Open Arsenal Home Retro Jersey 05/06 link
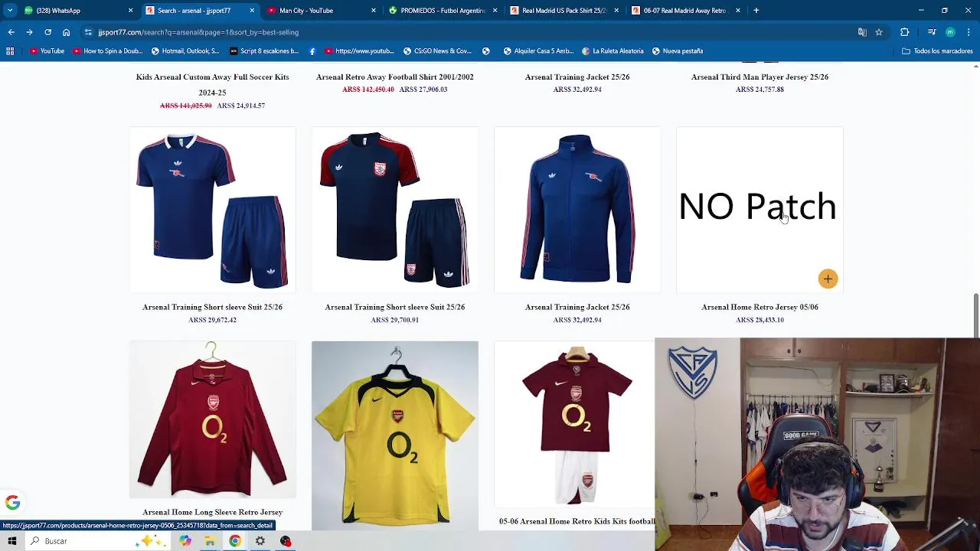Screen dimensions: 980x551 coord(759,307)
